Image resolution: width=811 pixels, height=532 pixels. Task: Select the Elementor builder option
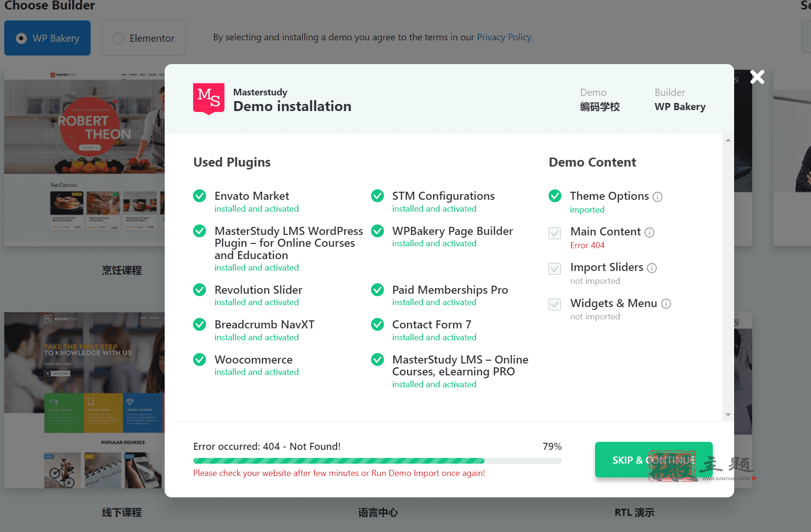[x=143, y=38]
